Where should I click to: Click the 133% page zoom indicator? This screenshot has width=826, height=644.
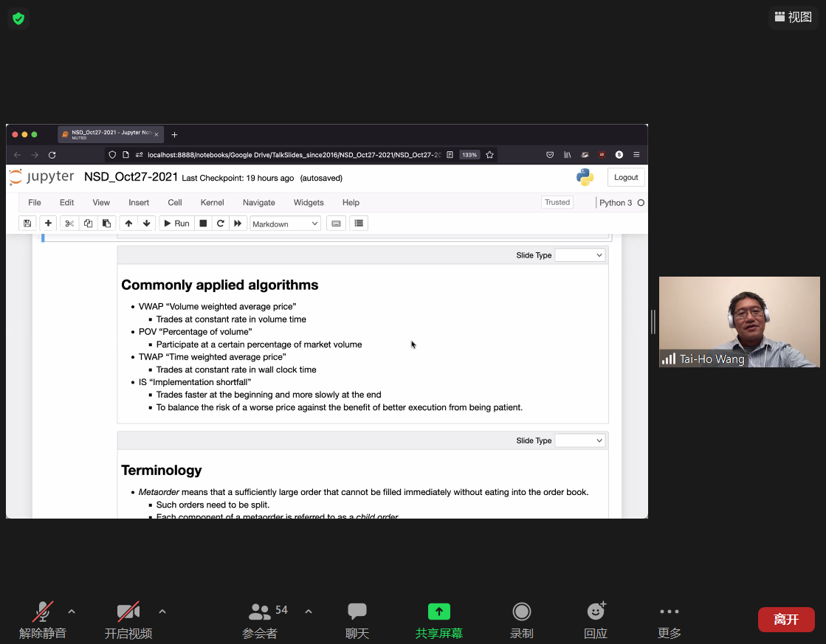(x=469, y=155)
